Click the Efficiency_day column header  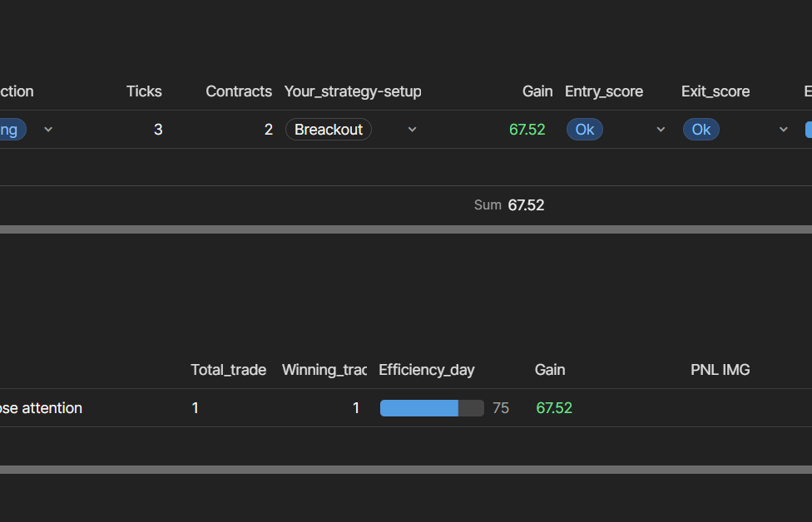[427, 370]
